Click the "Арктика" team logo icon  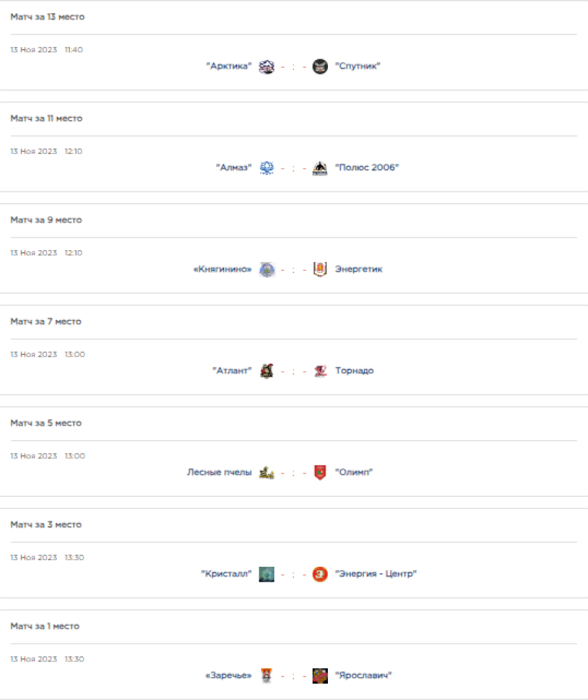(267, 67)
